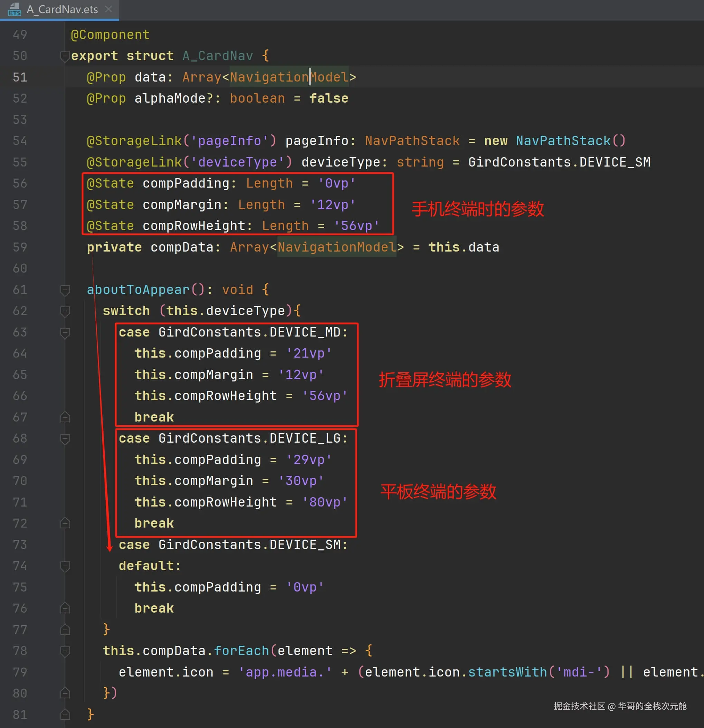The height and width of the screenshot is (728, 704).
Task: Fold the forEach callback at line 78
Action: [65, 651]
